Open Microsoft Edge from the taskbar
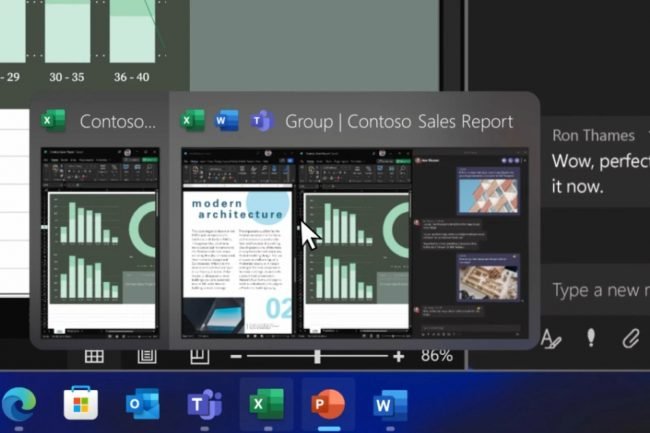This screenshot has height=433, width=650. click(x=19, y=405)
